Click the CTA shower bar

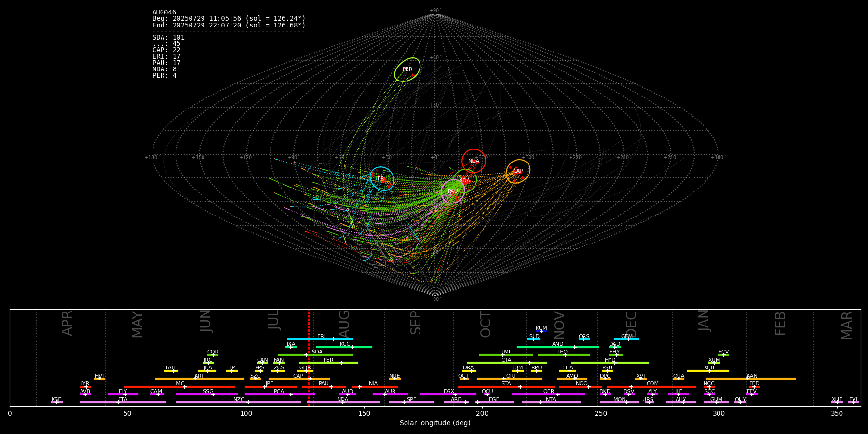click(x=507, y=363)
